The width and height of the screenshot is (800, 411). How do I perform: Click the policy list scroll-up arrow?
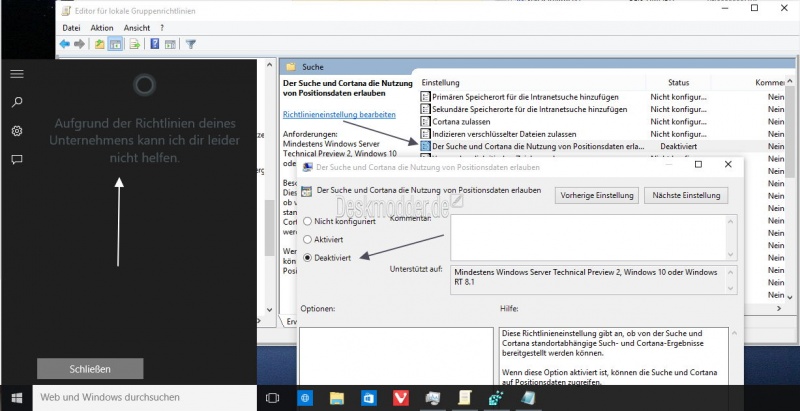coord(790,81)
